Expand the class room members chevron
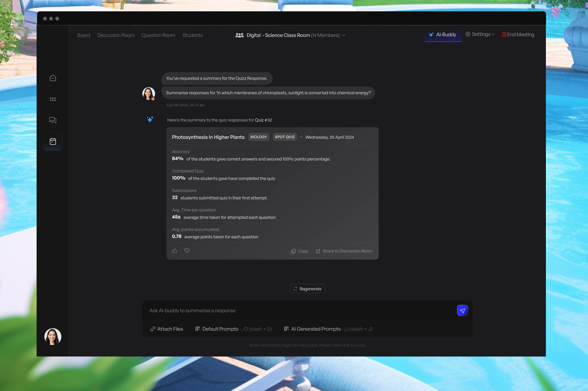 (344, 35)
